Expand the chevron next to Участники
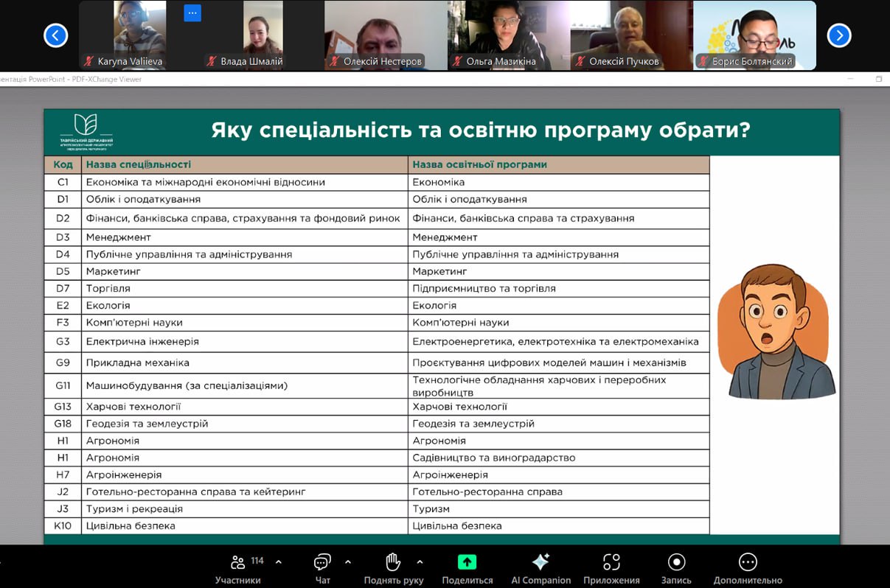The height and width of the screenshot is (588, 890). [x=279, y=561]
